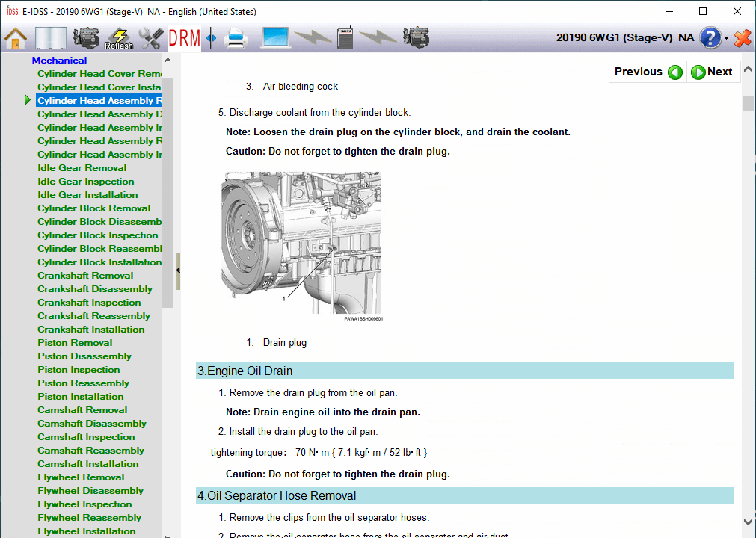756x538 pixels.
Task: Click the Home house icon
Action: (16, 37)
